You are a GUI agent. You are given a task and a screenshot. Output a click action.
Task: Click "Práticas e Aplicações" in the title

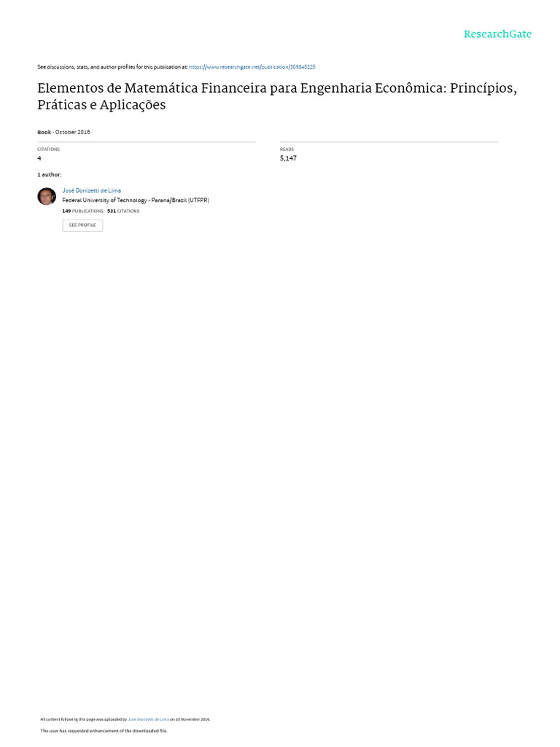pos(101,105)
